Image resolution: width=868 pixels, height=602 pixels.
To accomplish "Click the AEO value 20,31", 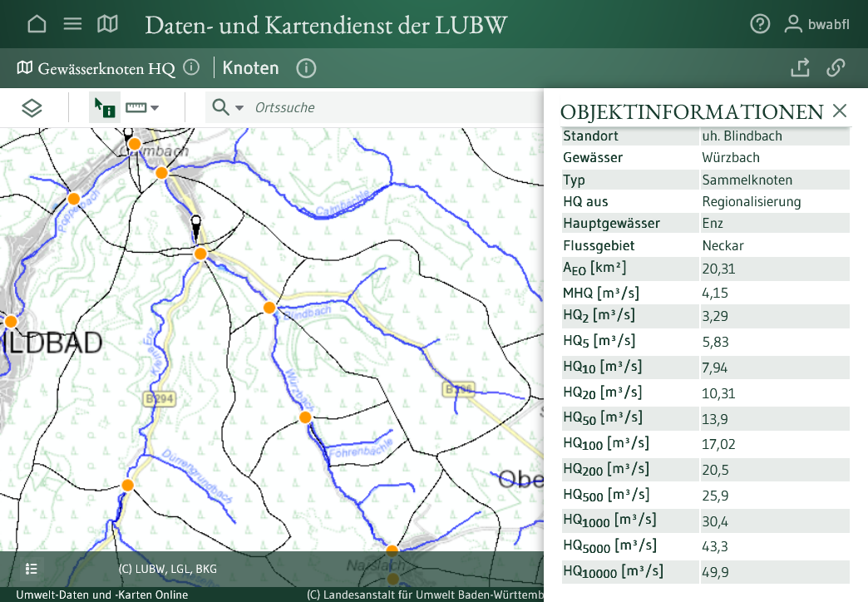I will (718, 269).
